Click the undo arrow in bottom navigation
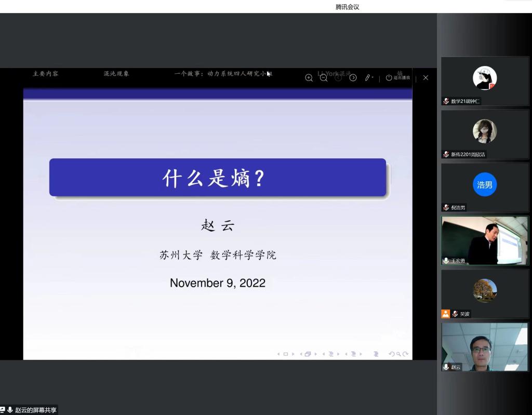Screen dimensions: 532x415 click(392, 354)
